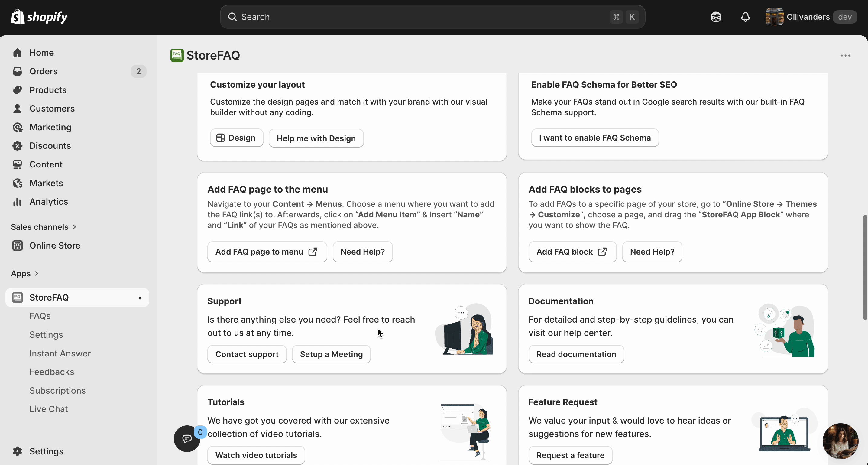868x465 pixels.
Task: Click 'Enable FAQ Schema for Better SEO' heading
Action: point(604,85)
